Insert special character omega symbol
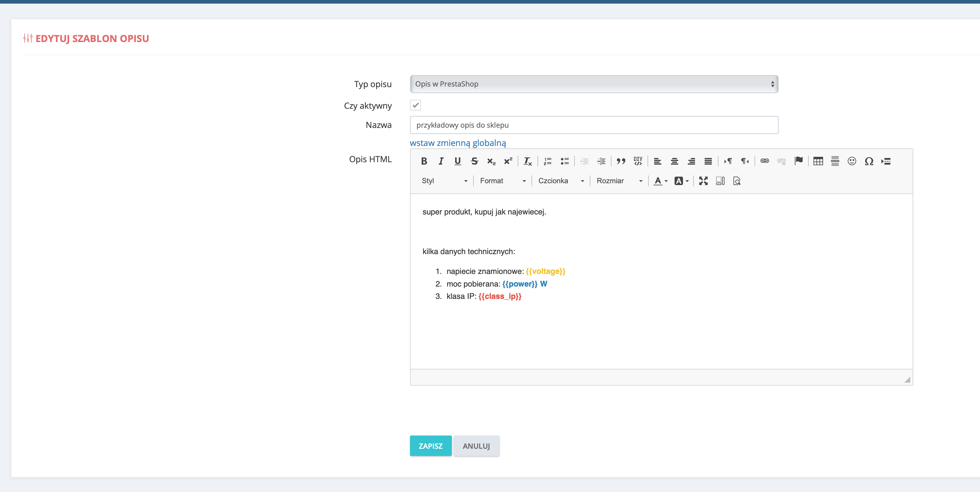The image size is (980, 492). coord(868,161)
